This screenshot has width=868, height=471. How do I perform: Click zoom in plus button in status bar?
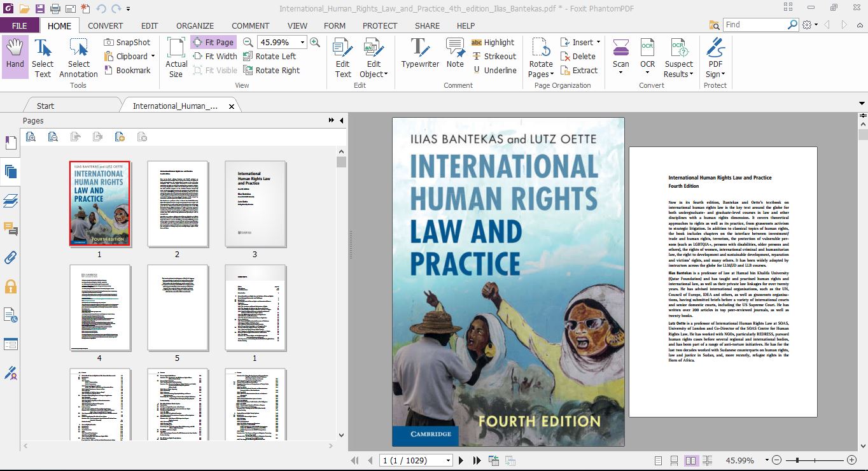point(852,460)
